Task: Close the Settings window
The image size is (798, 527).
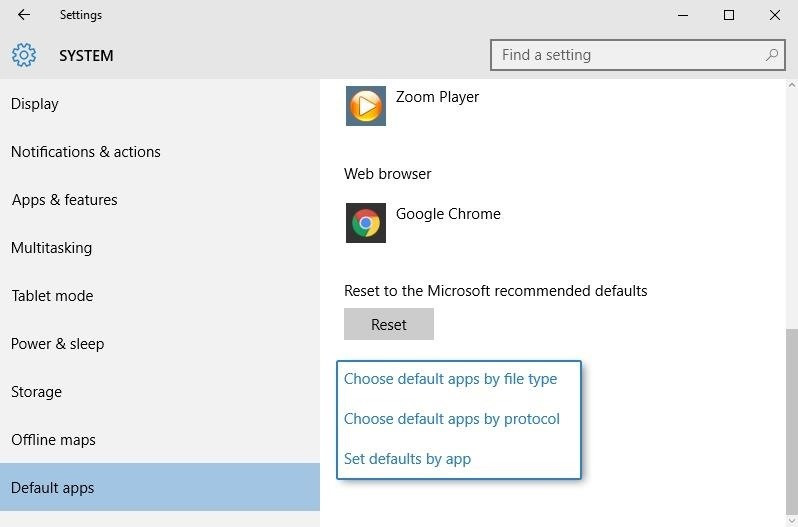Action: point(775,15)
